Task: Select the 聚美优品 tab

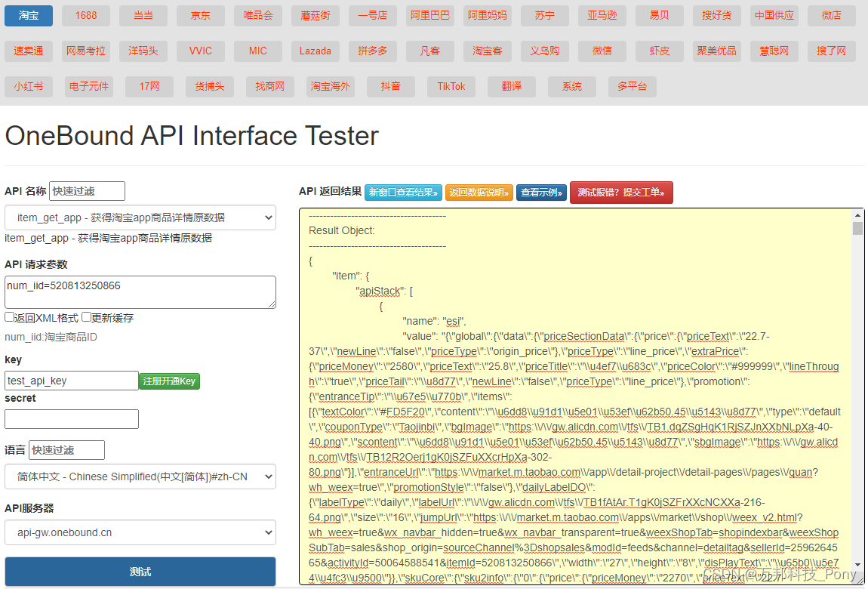Action: pyautogui.click(x=717, y=51)
